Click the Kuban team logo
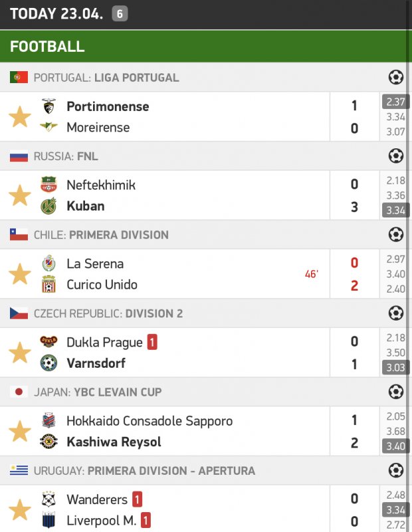Screen dimensions: 412x532 click(x=49, y=206)
